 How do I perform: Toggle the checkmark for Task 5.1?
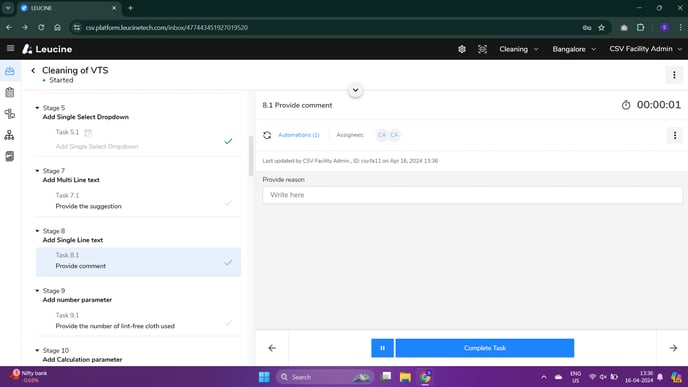228,141
